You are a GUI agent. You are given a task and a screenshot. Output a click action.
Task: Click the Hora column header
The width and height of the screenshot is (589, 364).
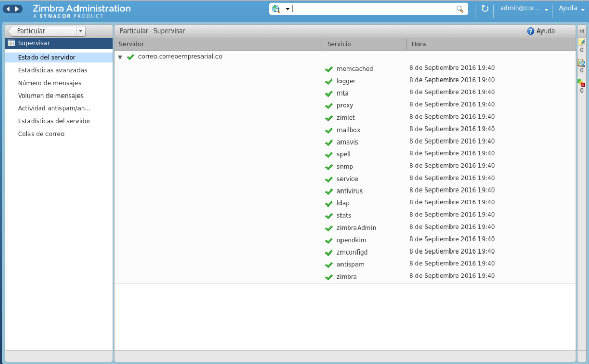pyautogui.click(x=419, y=44)
